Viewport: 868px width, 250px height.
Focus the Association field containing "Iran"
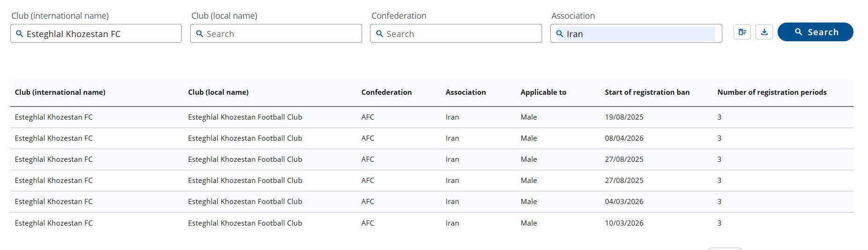pyautogui.click(x=639, y=34)
